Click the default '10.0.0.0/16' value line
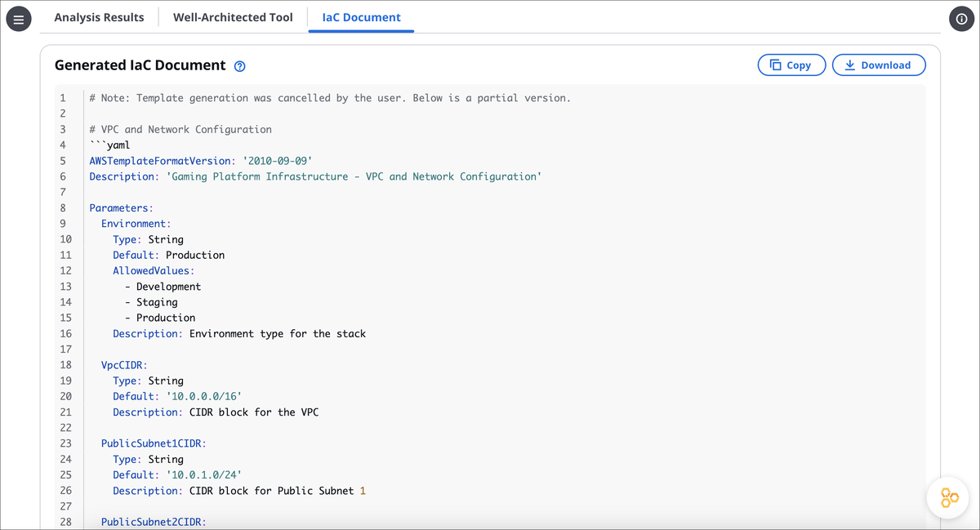The width and height of the screenshot is (980, 530). [x=177, y=396]
